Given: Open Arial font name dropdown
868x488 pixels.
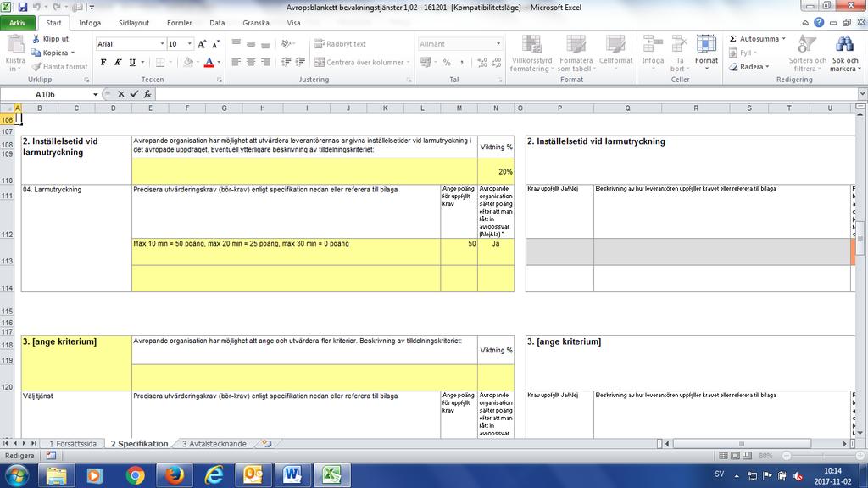Looking at the screenshot, I should click(x=162, y=44).
